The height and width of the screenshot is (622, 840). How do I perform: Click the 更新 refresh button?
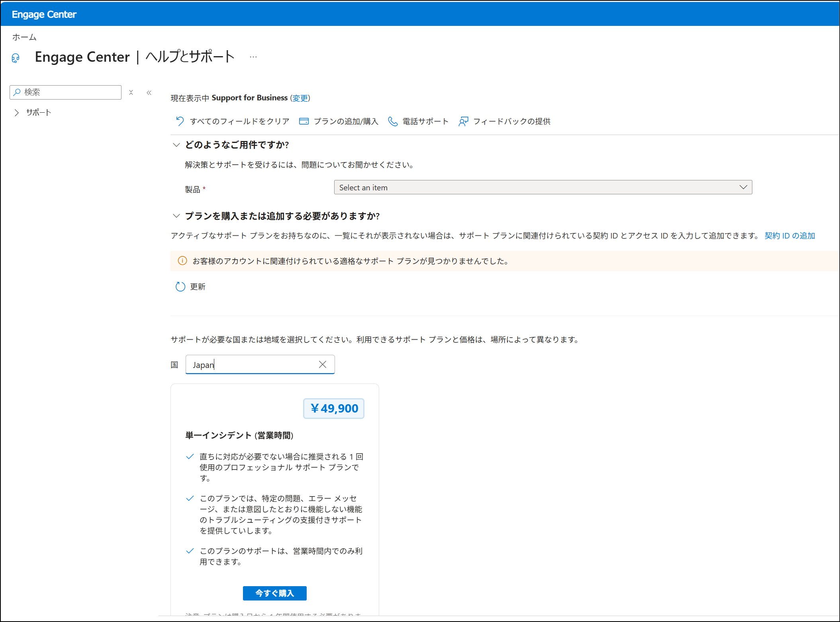[190, 287]
